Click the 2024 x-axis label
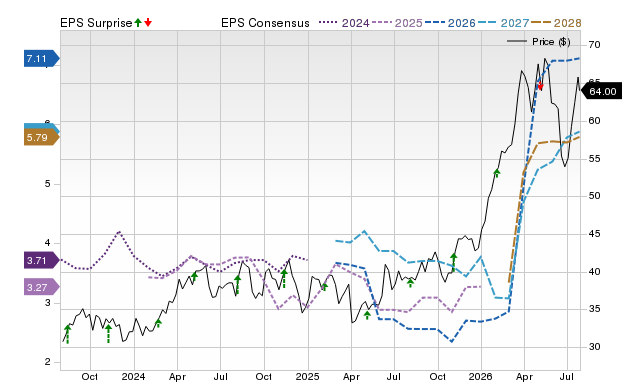The image size is (640, 382). 133,376
